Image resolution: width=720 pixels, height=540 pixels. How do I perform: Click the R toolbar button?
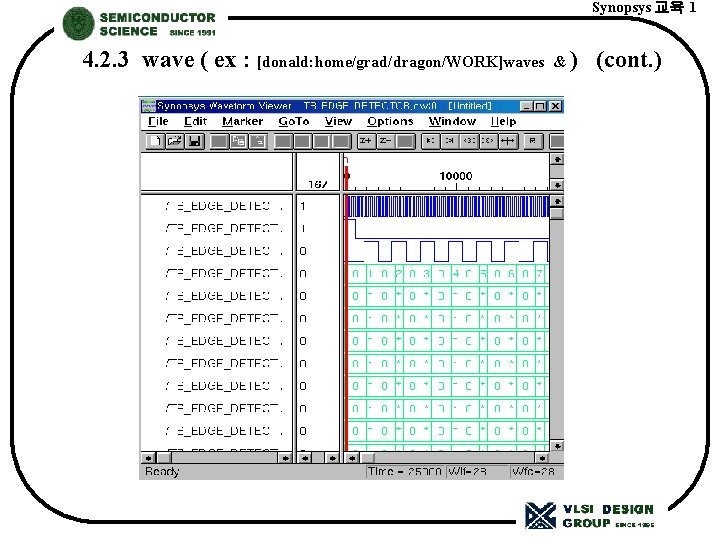pyautogui.click(x=533, y=141)
